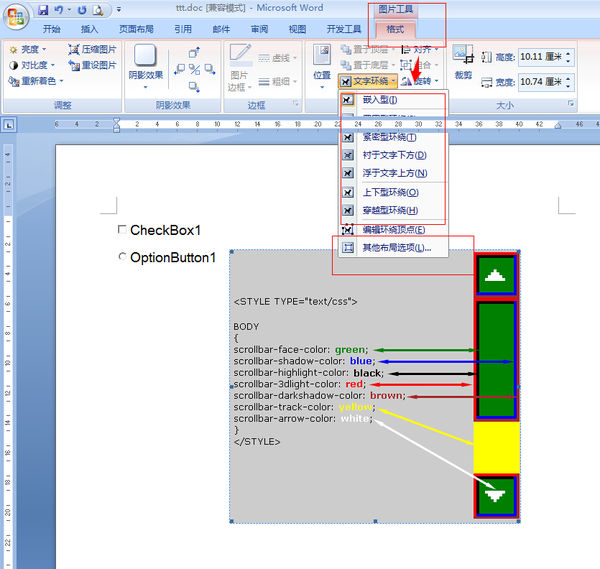This screenshot has height=569, width=600.
Task: Open the Office button menu
Action: coord(16,16)
